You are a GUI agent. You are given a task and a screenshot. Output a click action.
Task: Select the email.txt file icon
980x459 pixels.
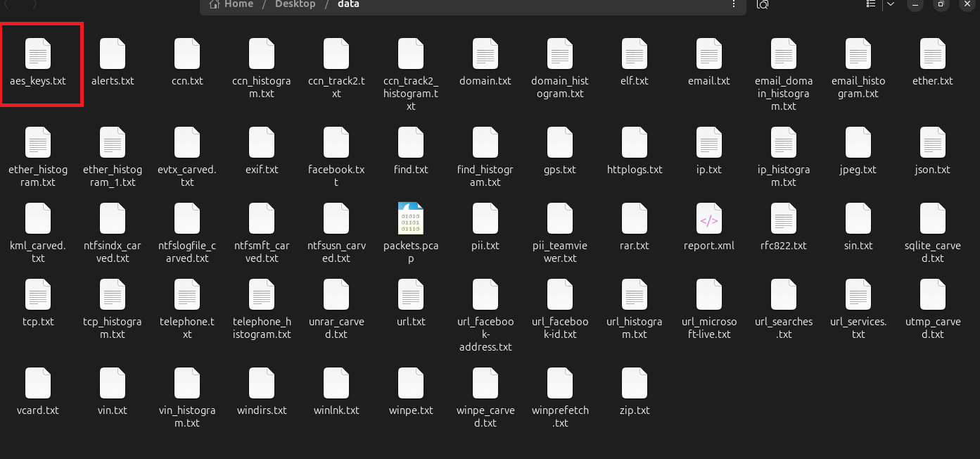tap(709, 54)
